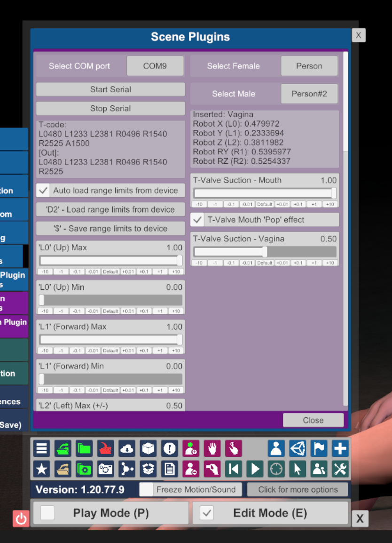The height and width of the screenshot is (543, 392).
Task: Click -10 under T-Valve Suction - Mouth slider
Action: [x=199, y=204]
